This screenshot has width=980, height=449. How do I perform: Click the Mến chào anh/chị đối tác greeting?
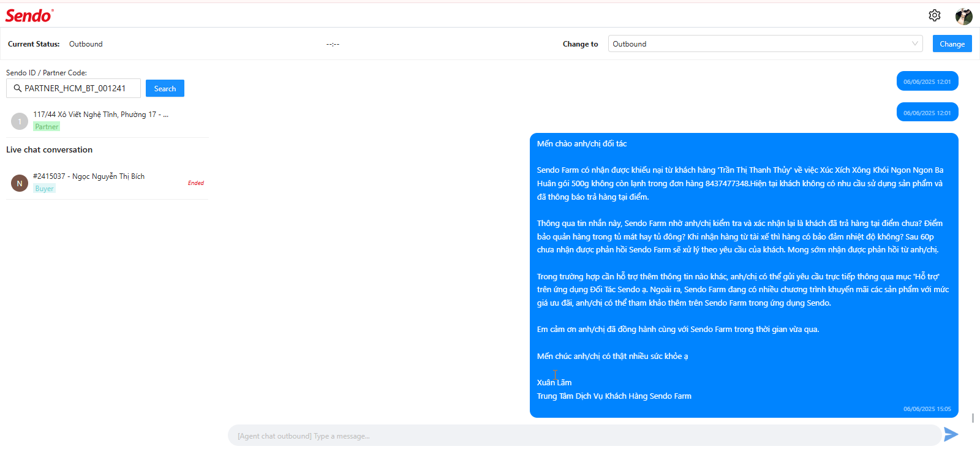[x=582, y=143]
